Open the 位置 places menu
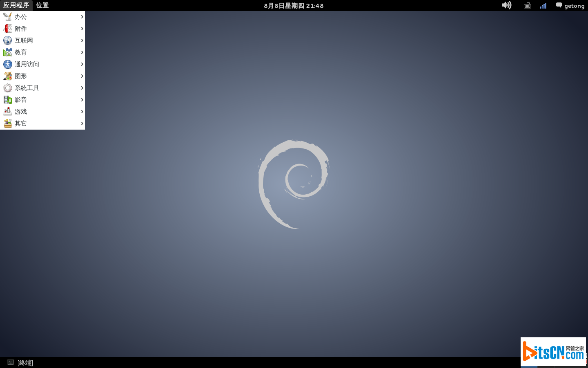This screenshot has width=588, height=368. coord(42,5)
